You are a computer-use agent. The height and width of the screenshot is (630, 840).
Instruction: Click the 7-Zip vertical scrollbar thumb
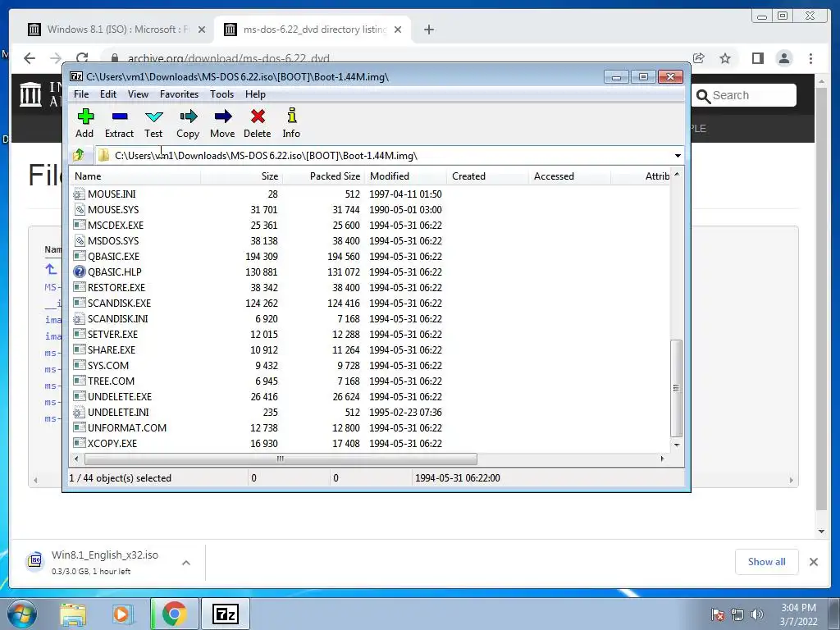(x=677, y=388)
